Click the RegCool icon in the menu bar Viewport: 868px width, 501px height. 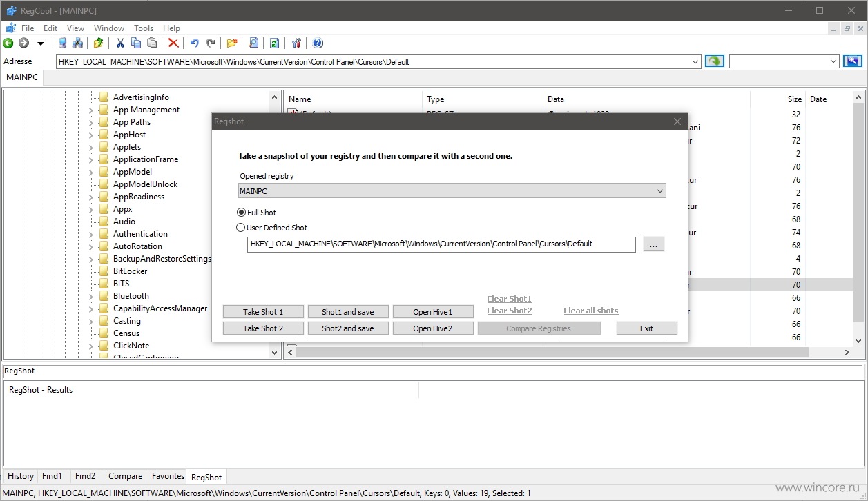(10, 28)
